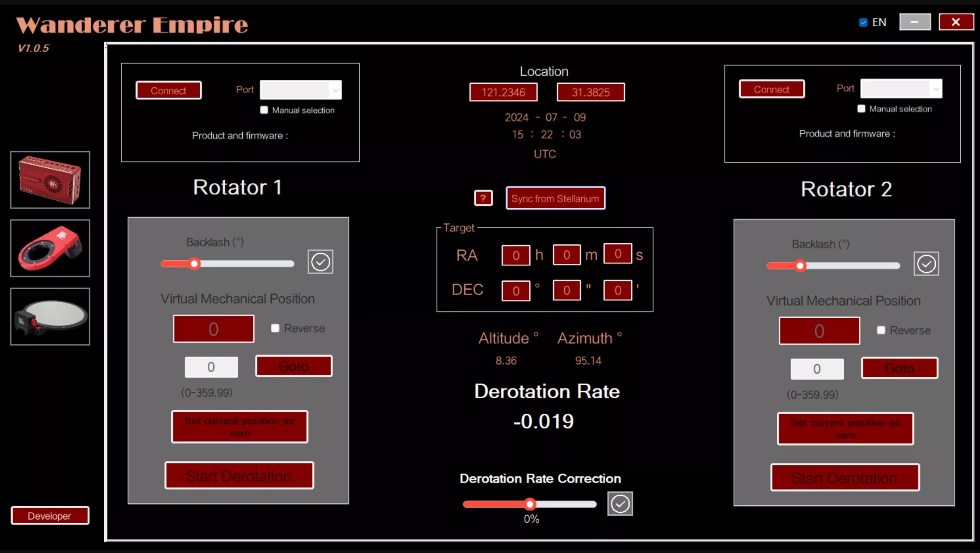
Task: Click the RA hours input field
Action: click(515, 255)
